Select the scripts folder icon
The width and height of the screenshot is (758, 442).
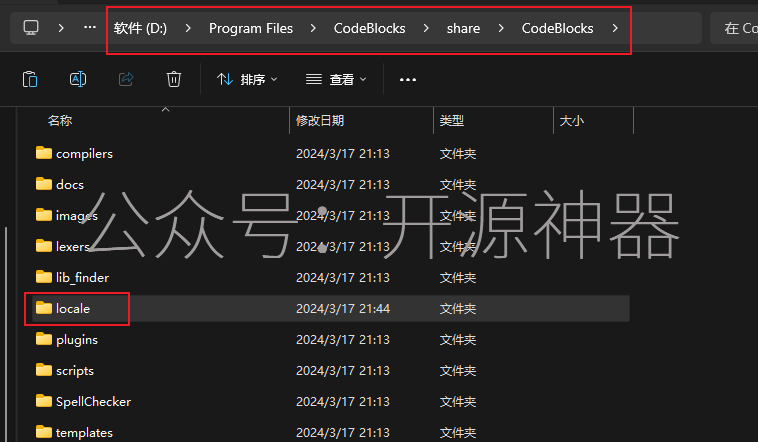[x=44, y=369]
